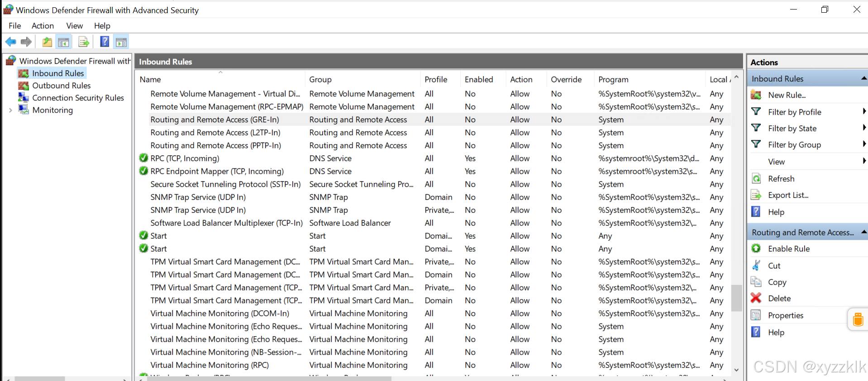The height and width of the screenshot is (381, 868).
Task: Select Windows Defender Firewall root node
Action: tap(75, 61)
